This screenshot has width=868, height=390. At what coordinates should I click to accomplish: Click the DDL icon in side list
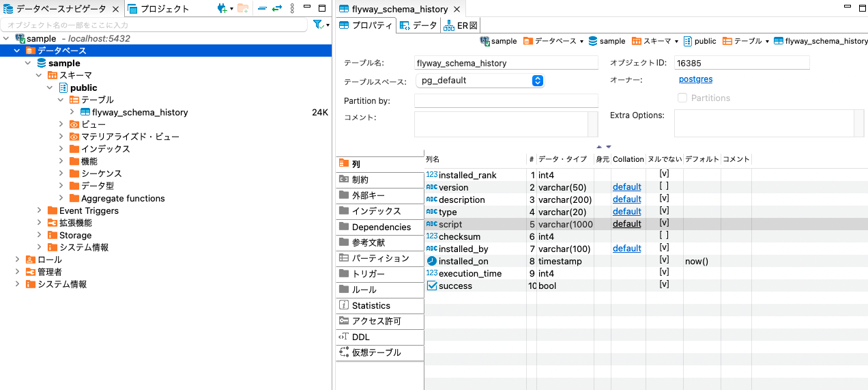(x=344, y=337)
